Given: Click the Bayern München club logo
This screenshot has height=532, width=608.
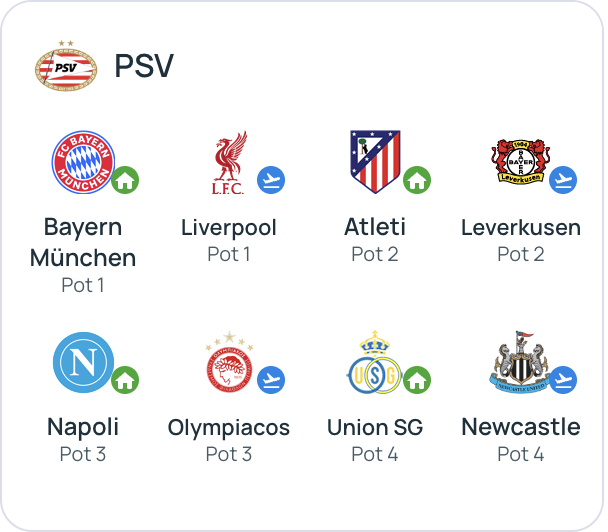Looking at the screenshot, I should [83, 162].
